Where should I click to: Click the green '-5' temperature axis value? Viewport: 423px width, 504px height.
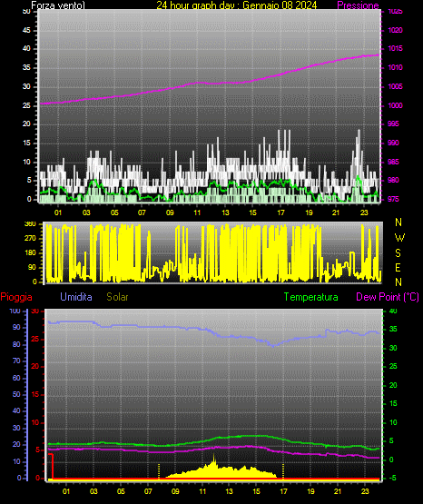tap(392, 478)
